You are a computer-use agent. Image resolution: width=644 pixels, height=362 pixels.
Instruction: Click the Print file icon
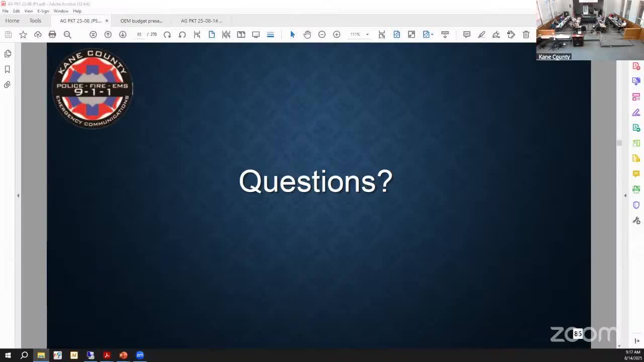coord(52,34)
